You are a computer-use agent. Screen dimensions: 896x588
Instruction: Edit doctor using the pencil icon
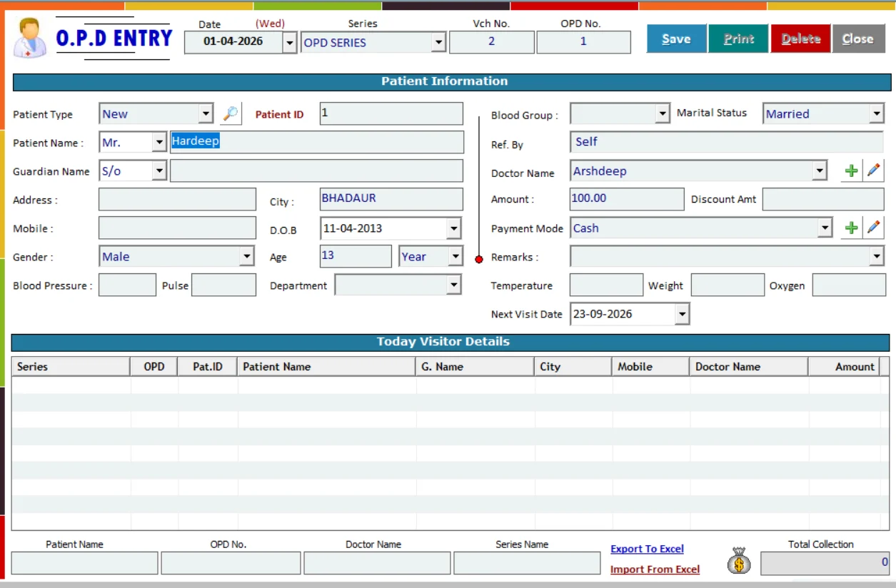[874, 171]
